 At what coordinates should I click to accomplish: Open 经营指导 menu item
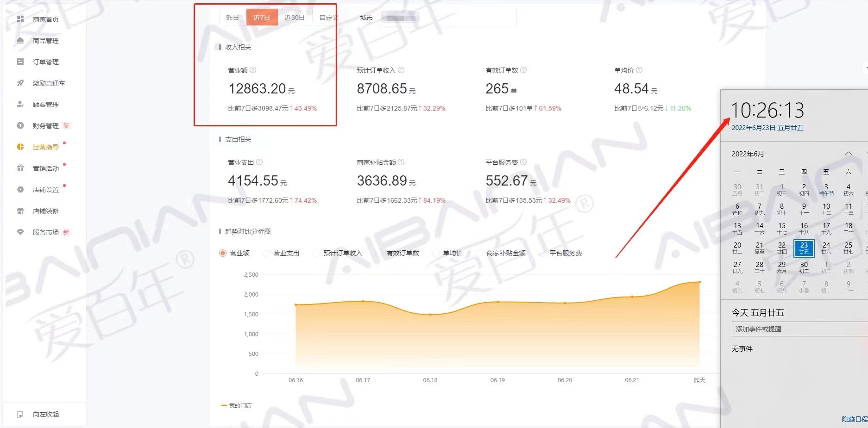point(46,147)
